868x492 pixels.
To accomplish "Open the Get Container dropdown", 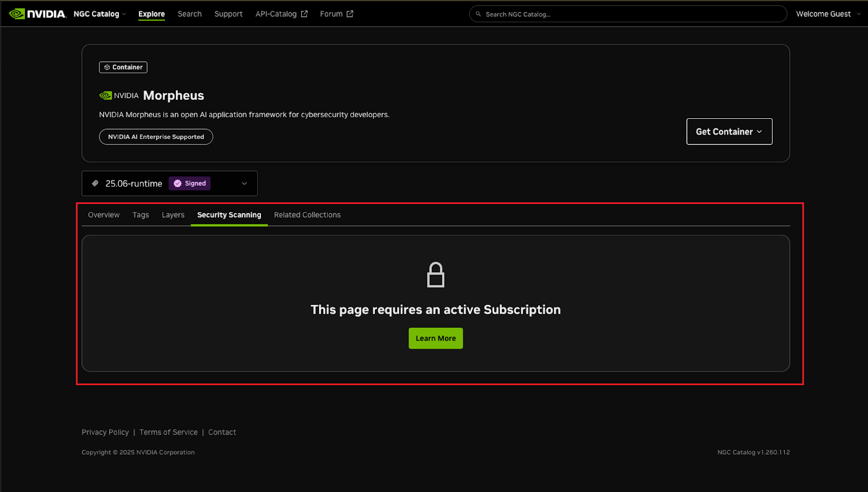I will click(729, 131).
